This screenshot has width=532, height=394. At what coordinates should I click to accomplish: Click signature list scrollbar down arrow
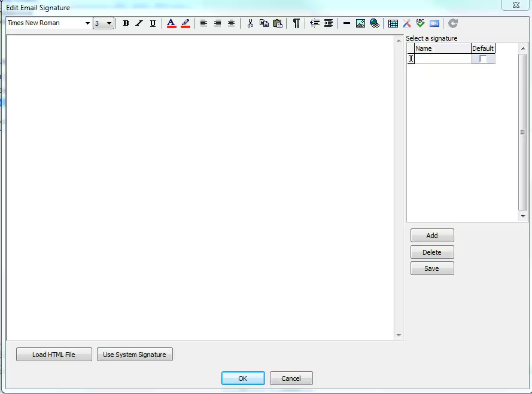(x=523, y=216)
